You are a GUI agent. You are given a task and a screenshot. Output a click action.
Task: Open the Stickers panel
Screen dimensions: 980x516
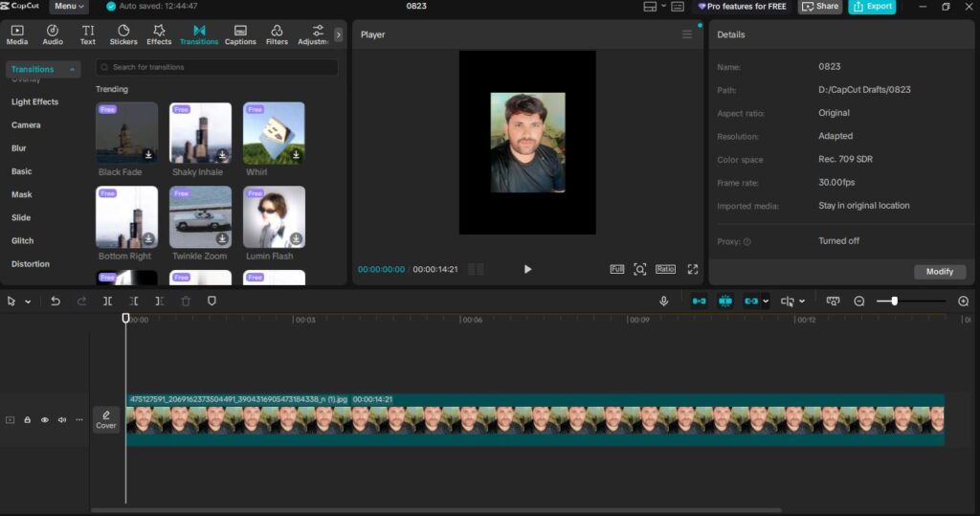tap(123, 35)
